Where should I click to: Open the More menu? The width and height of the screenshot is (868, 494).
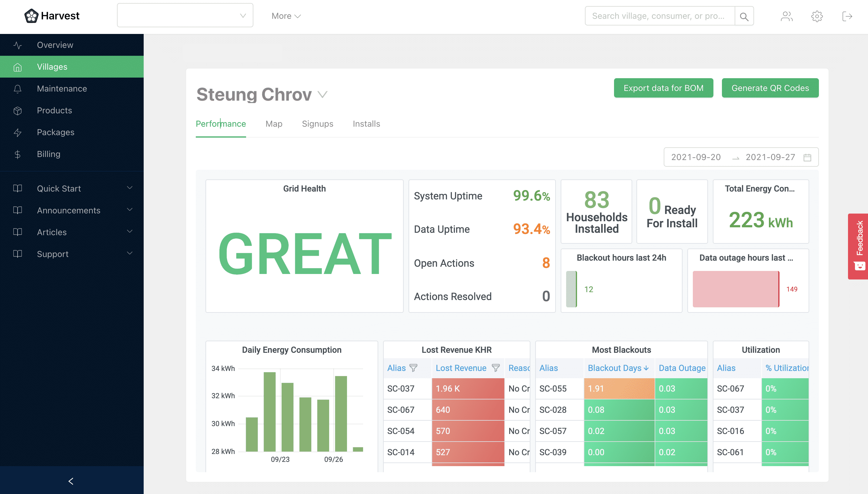point(285,15)
